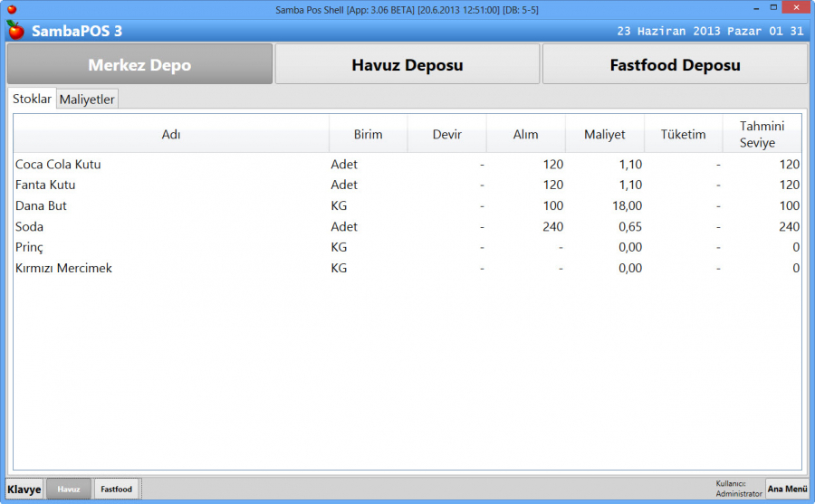Click the Birim column header
815x504 pixels.
[368, 135]
